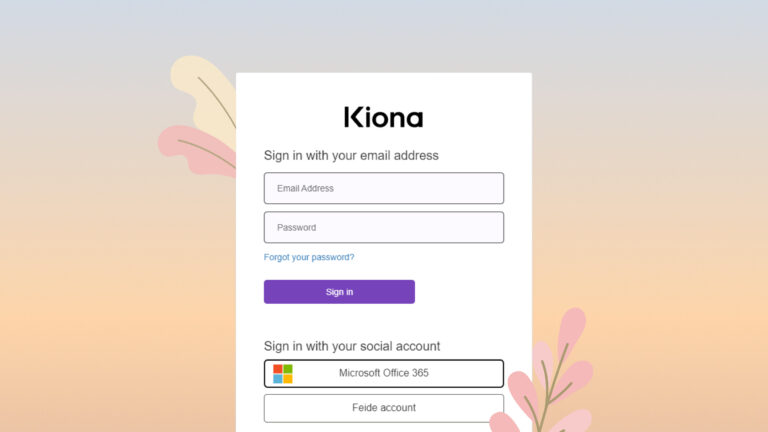The image size is (768, 432).
Task: Open the Forgot your password link
Action: click(309, 257)
